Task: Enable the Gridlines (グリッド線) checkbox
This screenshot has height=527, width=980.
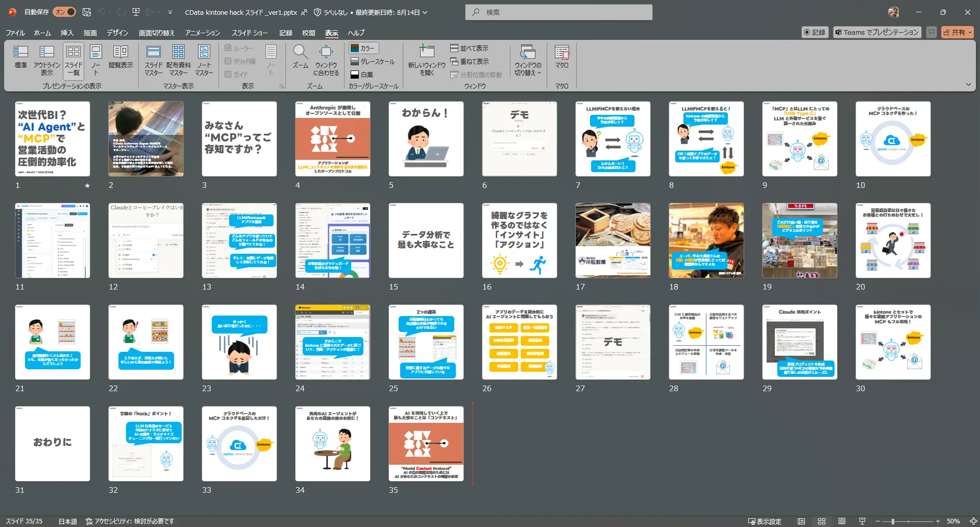Action: [228, 61]
